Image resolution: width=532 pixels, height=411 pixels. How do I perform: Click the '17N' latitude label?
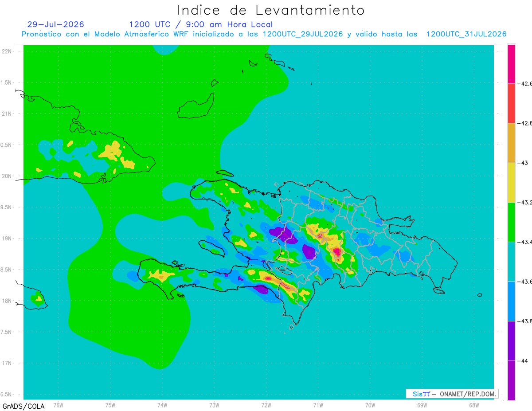point(8,363)
